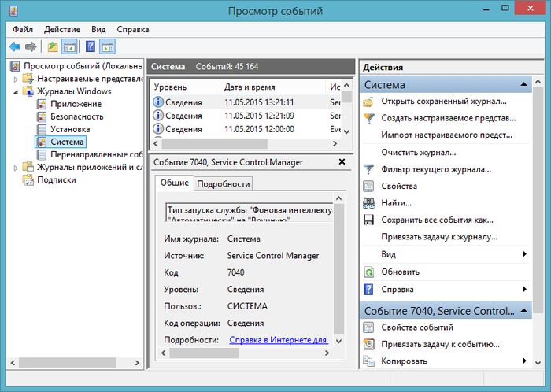The height and width of the screenshot is (392, 551).
Task: Click the Очистить журнал action
Action: (418, 152)
